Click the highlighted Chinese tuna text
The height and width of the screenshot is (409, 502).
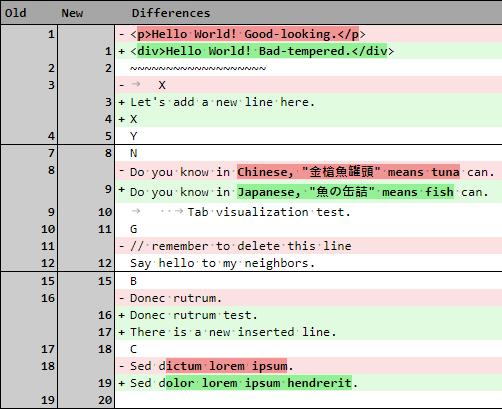348,172
